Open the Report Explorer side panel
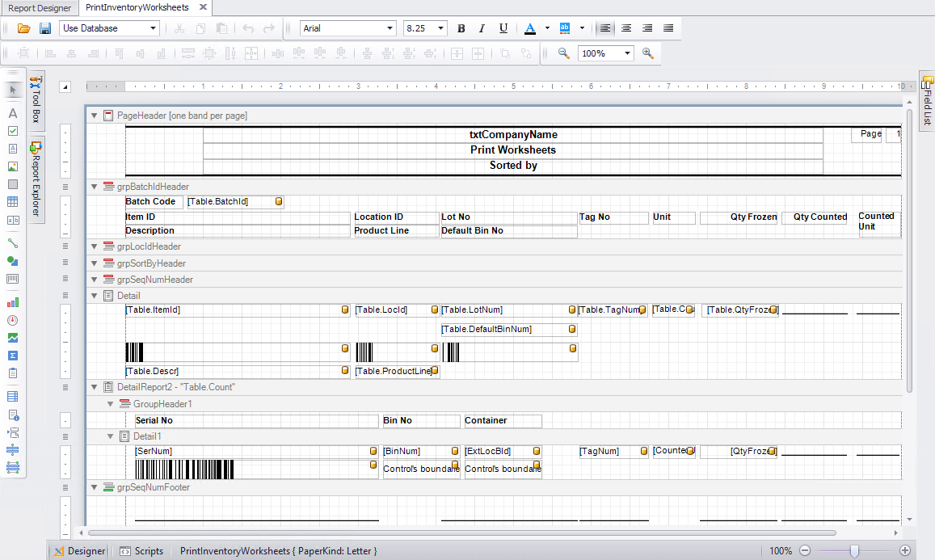 (36, 179)
